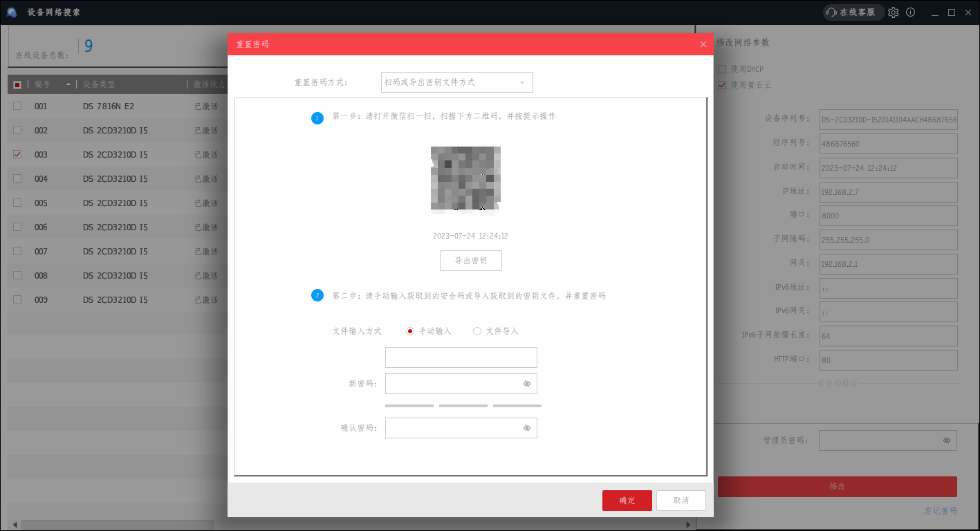Confirm with the red 确定 button
980x531 pixels.
(627, 501)
